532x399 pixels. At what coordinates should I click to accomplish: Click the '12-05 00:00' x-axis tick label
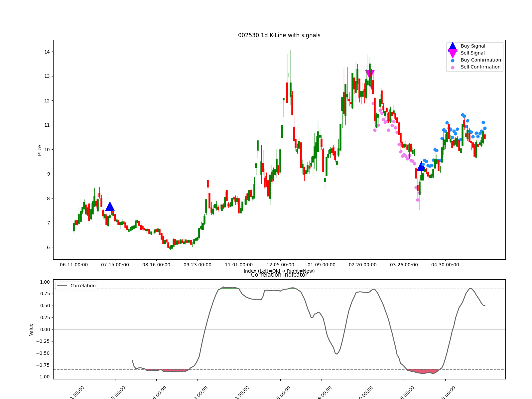(280, 265)
